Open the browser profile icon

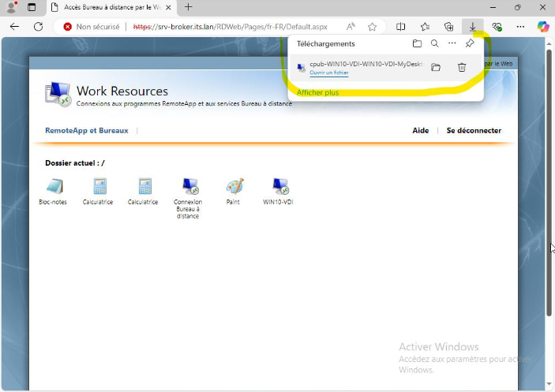tap(12, 7)
